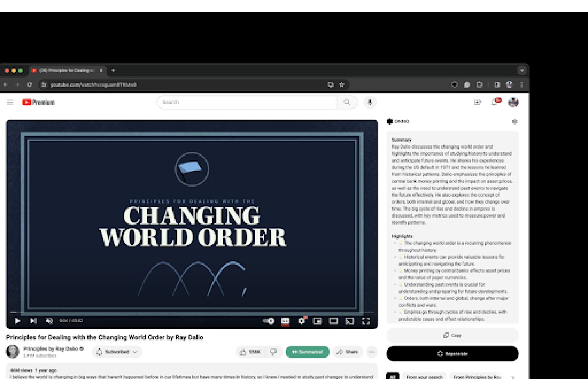Click install/screen icon in address bar
Viewport: 588px width, 392px height.
pos(331,85)
